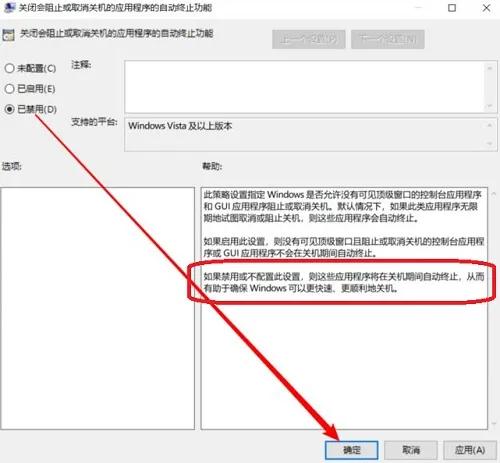Maximize the policy settings window

[452, 8]
